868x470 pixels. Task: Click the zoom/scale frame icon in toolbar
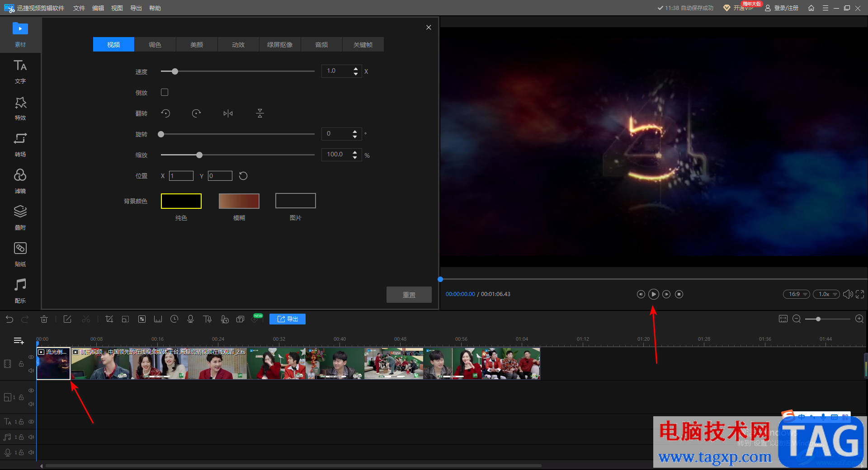126,319
